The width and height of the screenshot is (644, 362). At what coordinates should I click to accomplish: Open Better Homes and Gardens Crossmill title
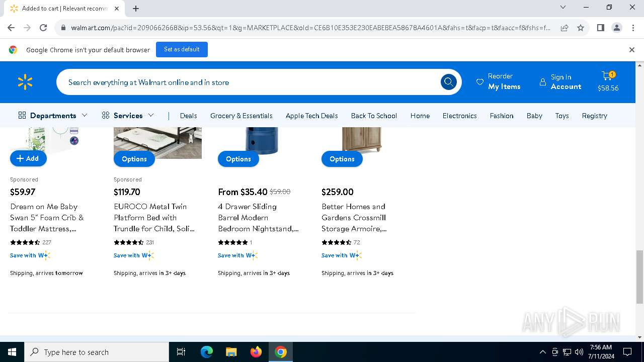(354, 218)
